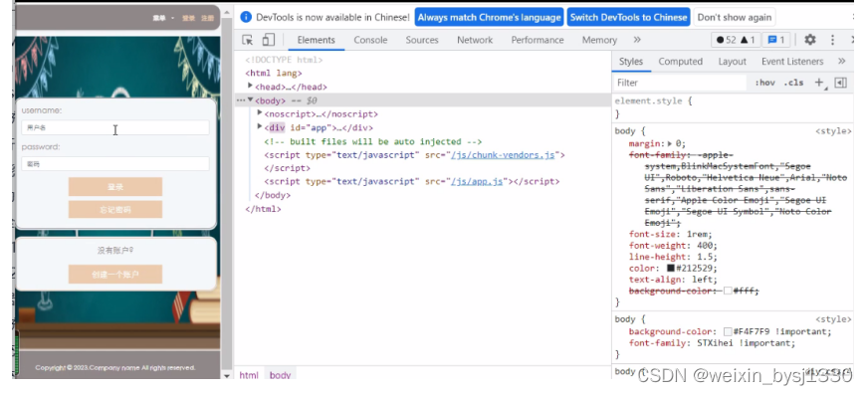The image size is (868, 395).
Task: Click the username input field
Action: [x=115, y=127]
